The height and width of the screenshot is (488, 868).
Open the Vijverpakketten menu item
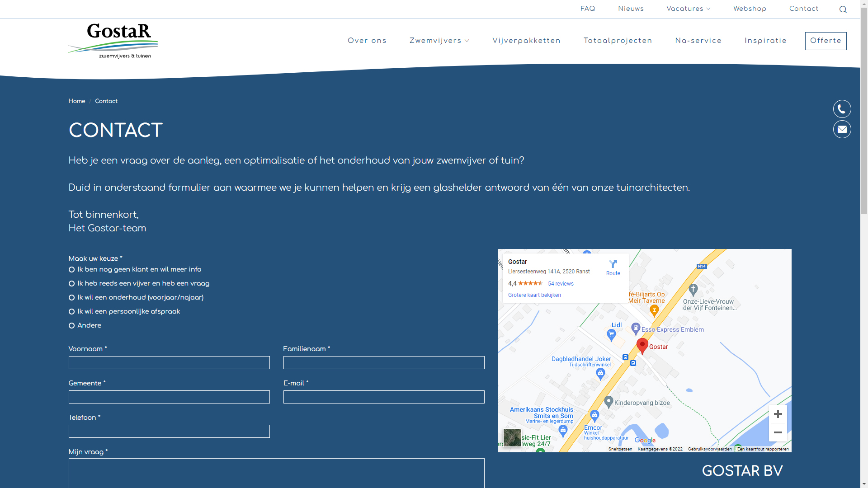coord(526,41)
